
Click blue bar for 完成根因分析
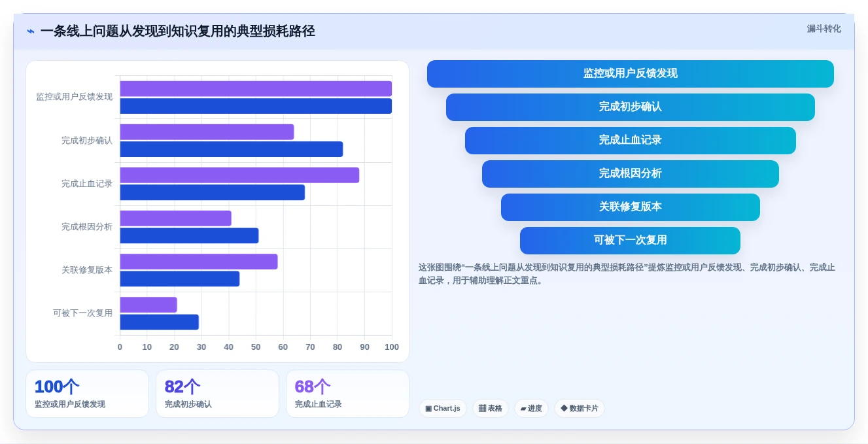coord(189,235)
